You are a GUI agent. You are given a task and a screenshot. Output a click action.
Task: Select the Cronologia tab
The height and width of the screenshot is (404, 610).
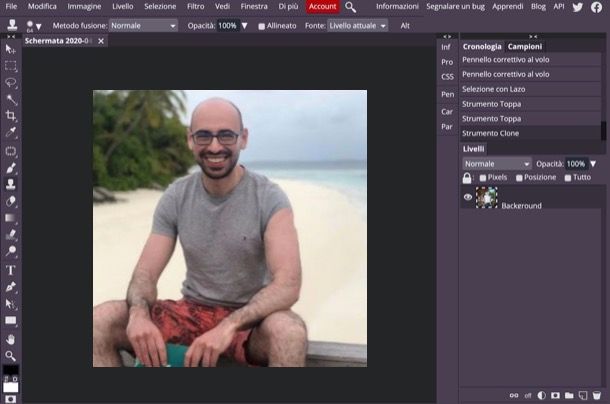coord(482,47)
